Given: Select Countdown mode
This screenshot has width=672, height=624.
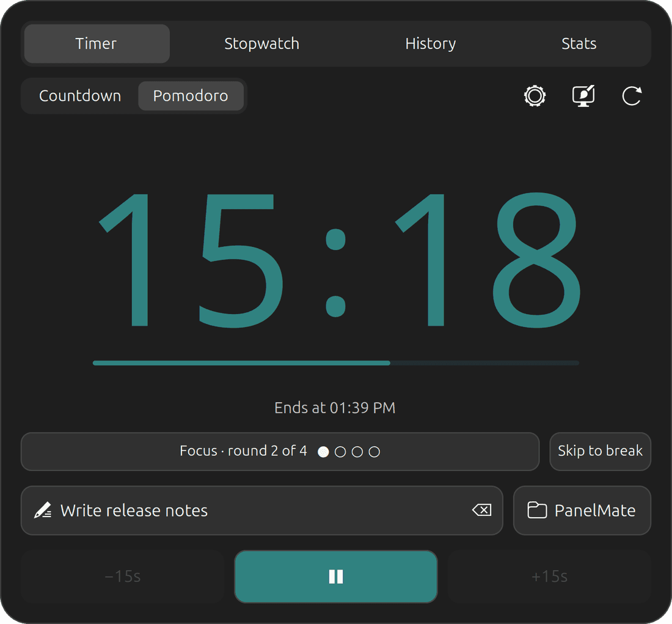Looking at the screenshot, I should coord(80,95).
